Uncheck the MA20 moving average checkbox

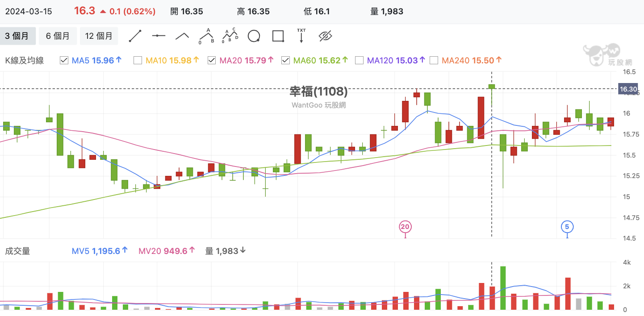tap(212, 60)
